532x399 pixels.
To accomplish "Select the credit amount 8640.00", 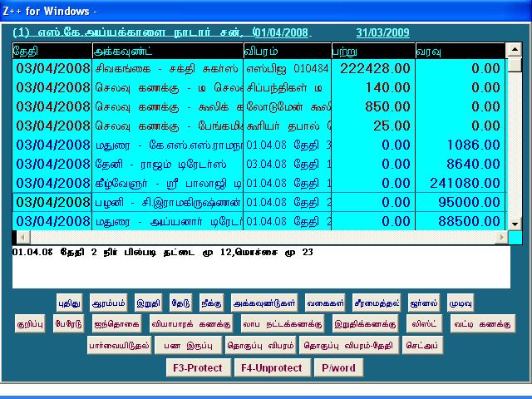I will (x=461, y=164).
